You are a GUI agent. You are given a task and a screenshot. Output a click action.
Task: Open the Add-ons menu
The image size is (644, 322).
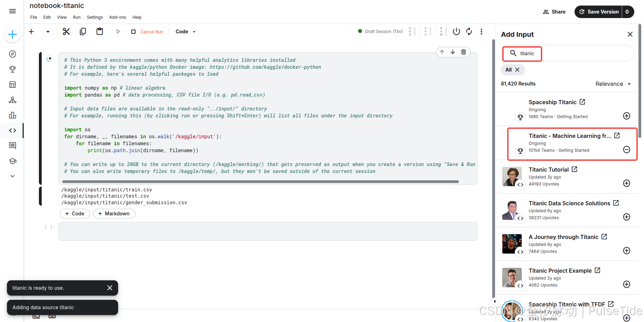pos(118,17)
